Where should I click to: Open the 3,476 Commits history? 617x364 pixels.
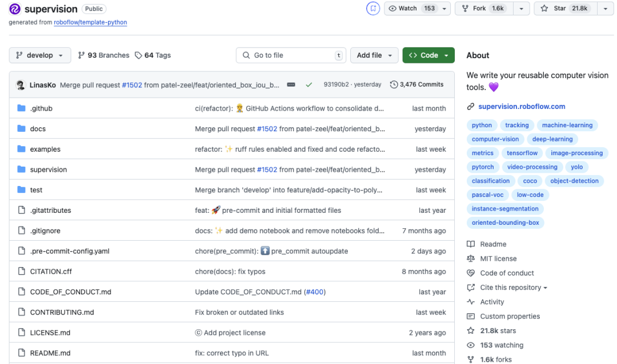pyautogui.click(x=416, y=84)
